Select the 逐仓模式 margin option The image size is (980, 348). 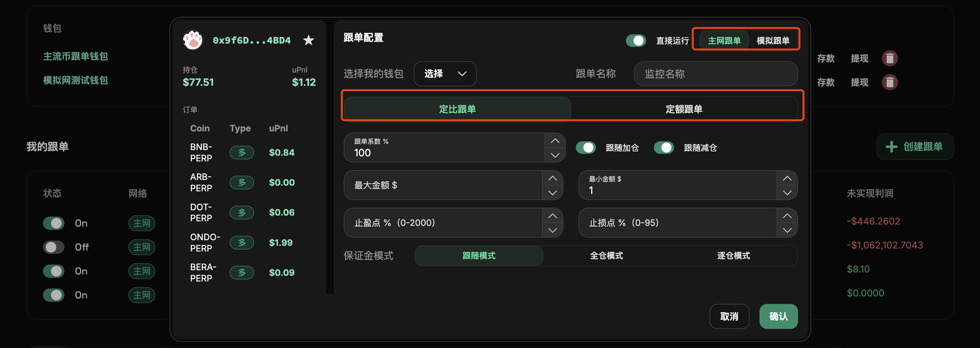[733, 256]
